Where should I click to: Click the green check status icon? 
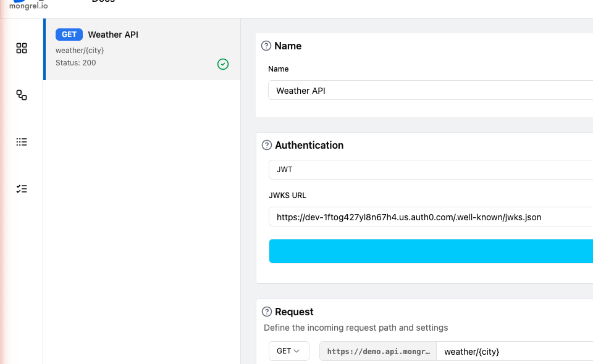(223, 64)
